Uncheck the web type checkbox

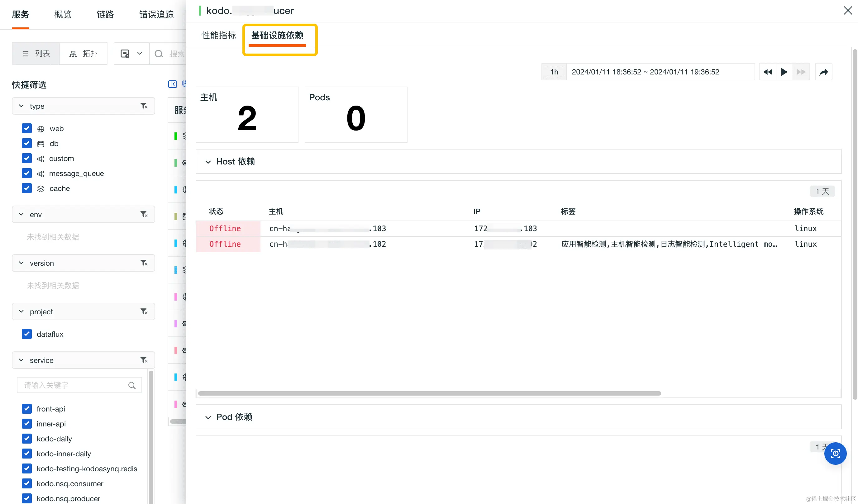tap(27, 129)
